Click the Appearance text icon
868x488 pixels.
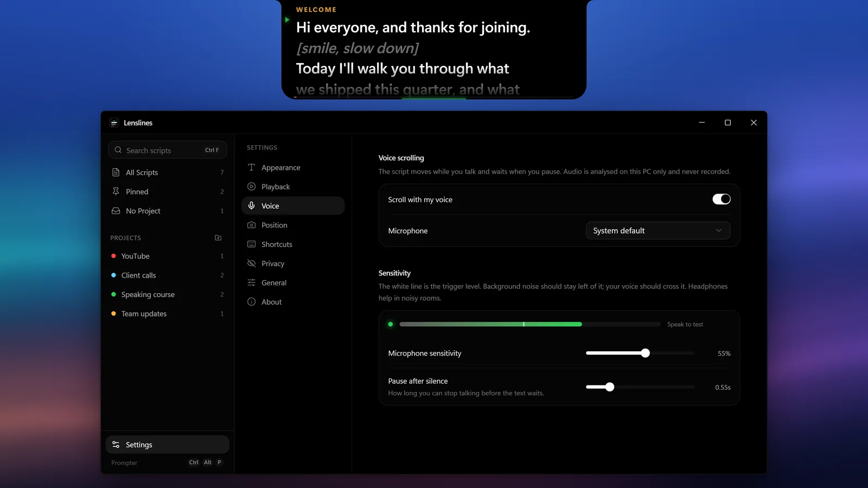(251, 168)
